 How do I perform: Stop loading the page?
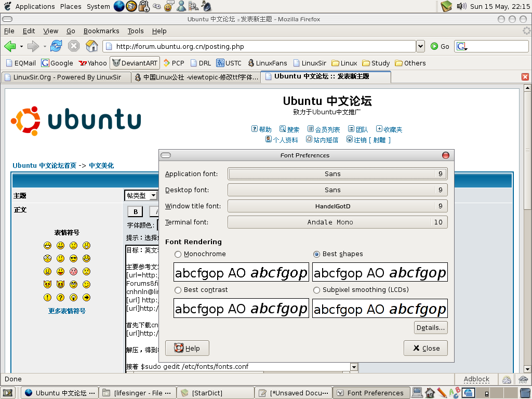(x=74, y=46)
